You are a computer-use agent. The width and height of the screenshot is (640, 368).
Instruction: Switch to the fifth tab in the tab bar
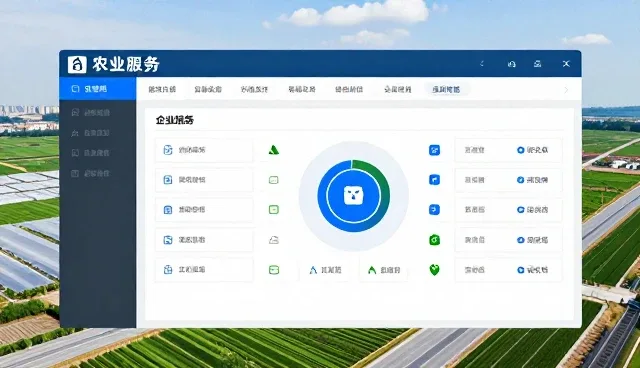[x=349, y=89]
